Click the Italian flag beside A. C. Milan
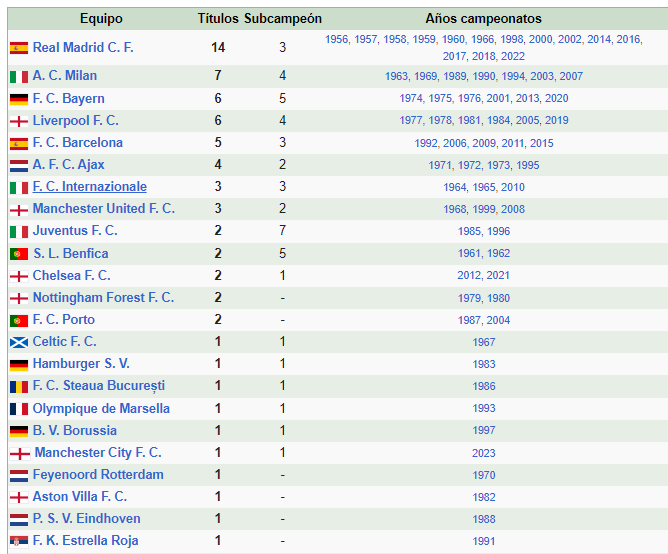Screen dimensions: 668x554 coord(19,77)
